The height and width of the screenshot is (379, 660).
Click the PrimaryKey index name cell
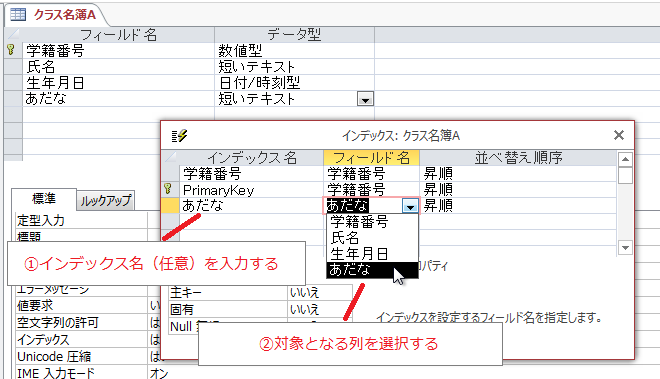252,190
